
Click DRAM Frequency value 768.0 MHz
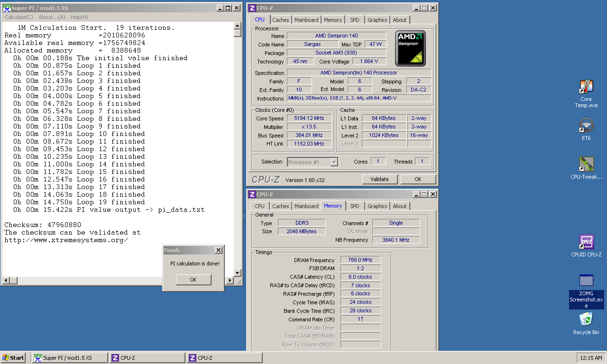pos(360,260)
